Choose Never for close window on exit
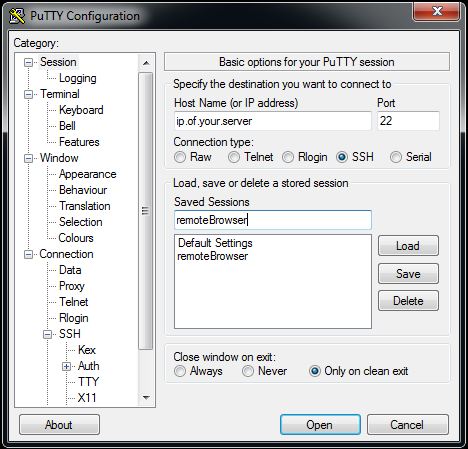 tap(248, 371)
